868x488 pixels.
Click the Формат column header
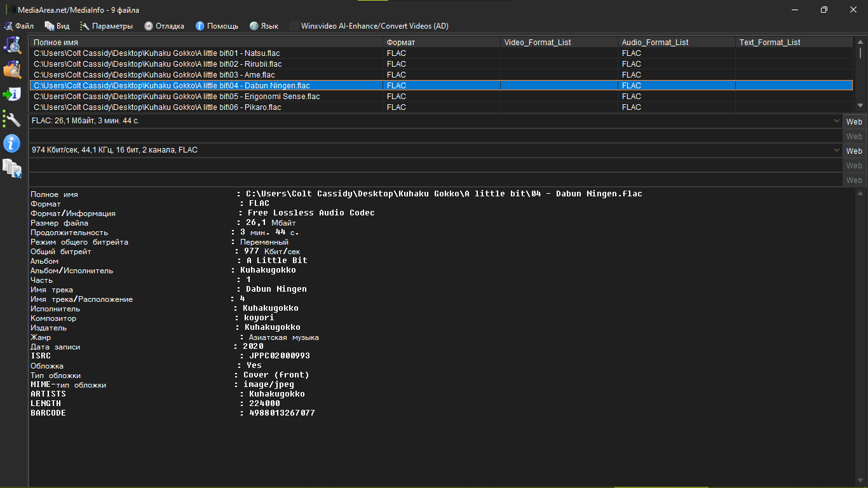coord(442,43)
